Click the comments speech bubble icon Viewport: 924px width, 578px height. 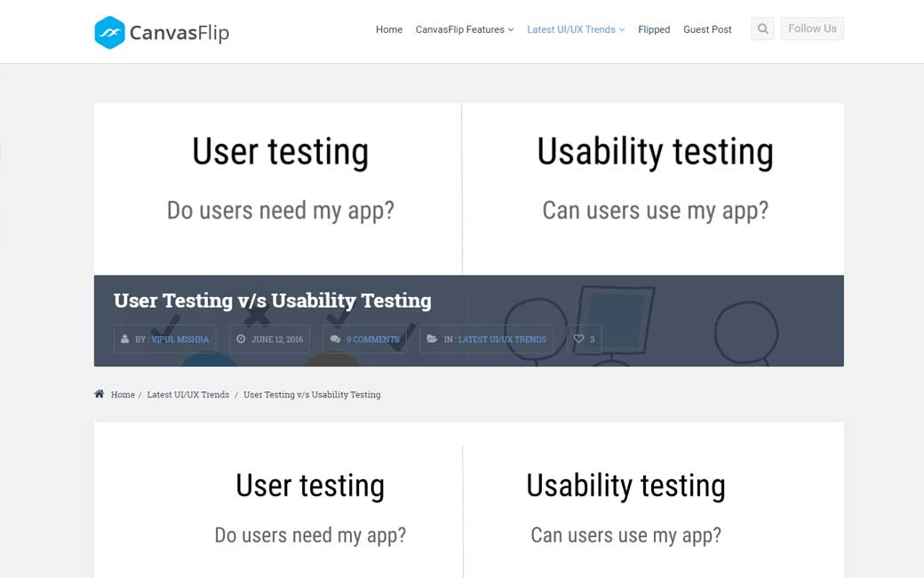point(334,339)
